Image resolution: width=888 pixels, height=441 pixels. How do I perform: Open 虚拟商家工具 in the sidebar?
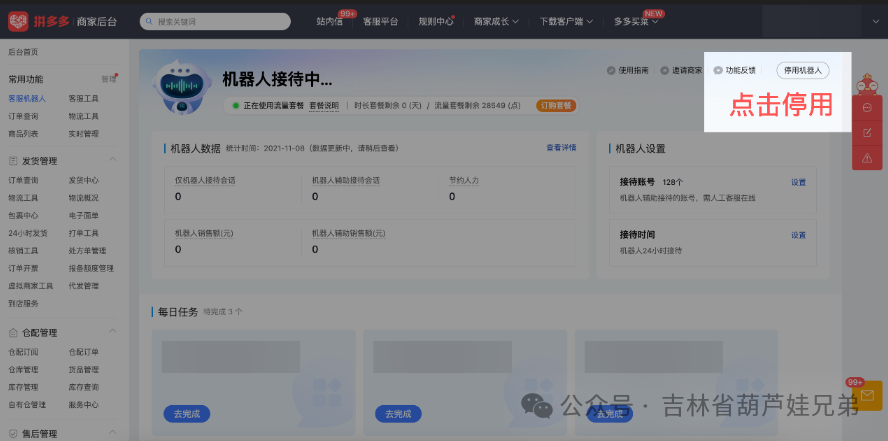(31, 286)
